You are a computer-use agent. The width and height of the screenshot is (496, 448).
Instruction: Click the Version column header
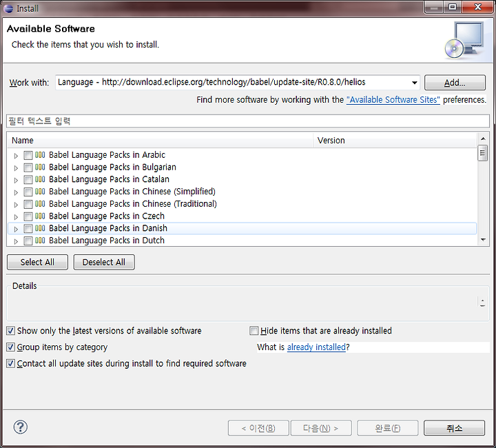point(395,141)
